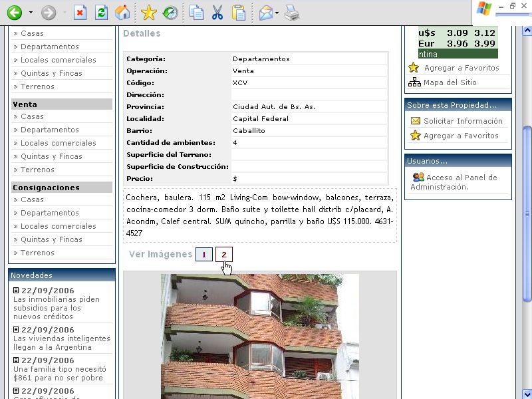The height and width of the screenshot is (399, 532).
Task: Read news 'Las viviendas inteligentes llegan a la Argentina'
Action: (62, 342)
